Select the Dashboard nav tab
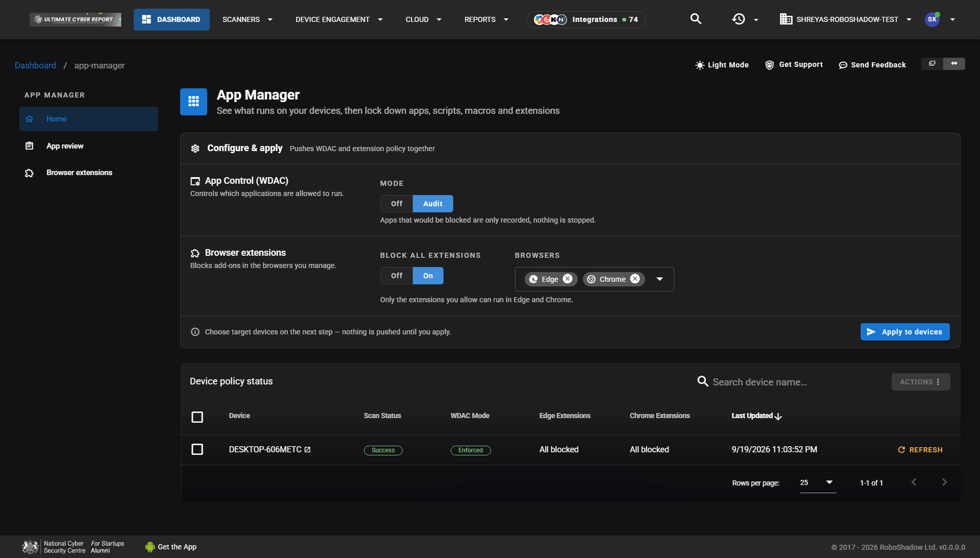 171,19
